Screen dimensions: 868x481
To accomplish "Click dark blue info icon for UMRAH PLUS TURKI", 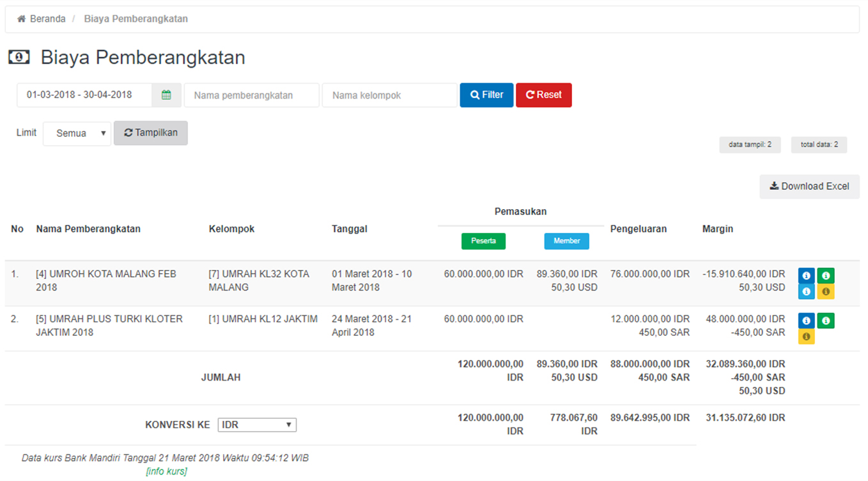I will pyautogui.click(x=806, y=320).
